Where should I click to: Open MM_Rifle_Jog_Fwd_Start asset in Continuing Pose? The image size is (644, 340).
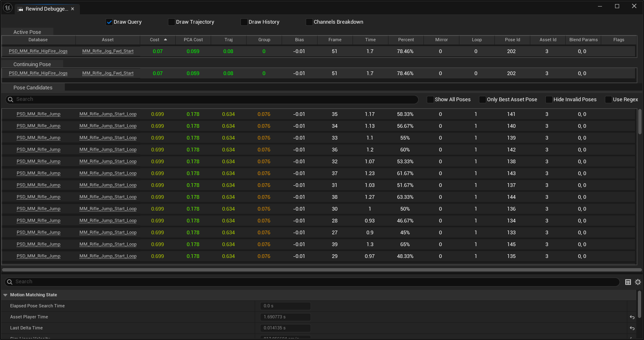pyautogui.click(x=108, y=73)
